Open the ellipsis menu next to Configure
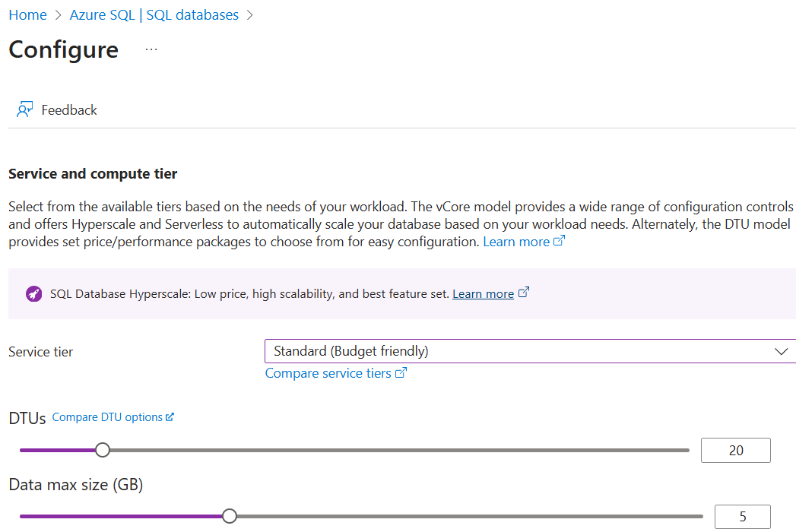The image size is (796, 532). click(151, 49)
